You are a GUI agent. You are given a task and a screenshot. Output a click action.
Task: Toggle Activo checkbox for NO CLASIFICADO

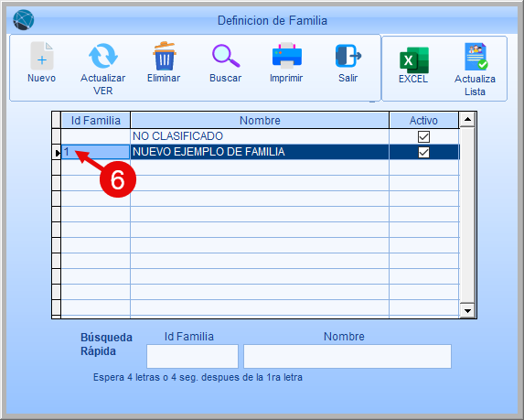point(423,136)
